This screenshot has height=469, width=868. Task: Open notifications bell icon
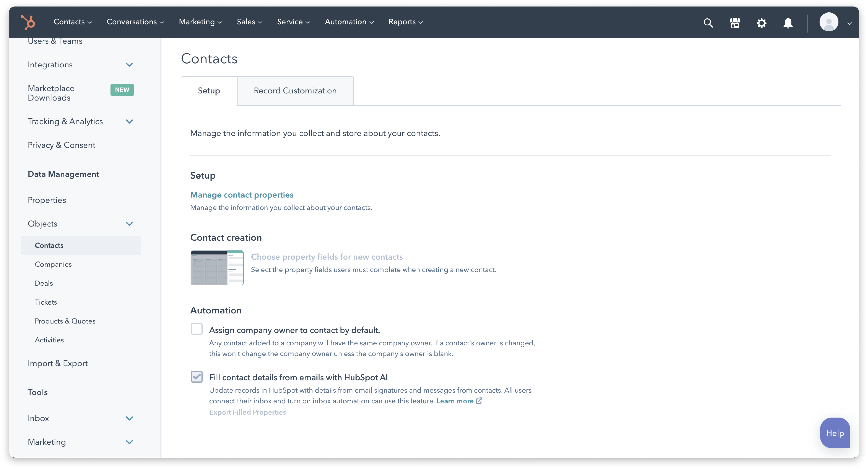[x=788, y=23]
